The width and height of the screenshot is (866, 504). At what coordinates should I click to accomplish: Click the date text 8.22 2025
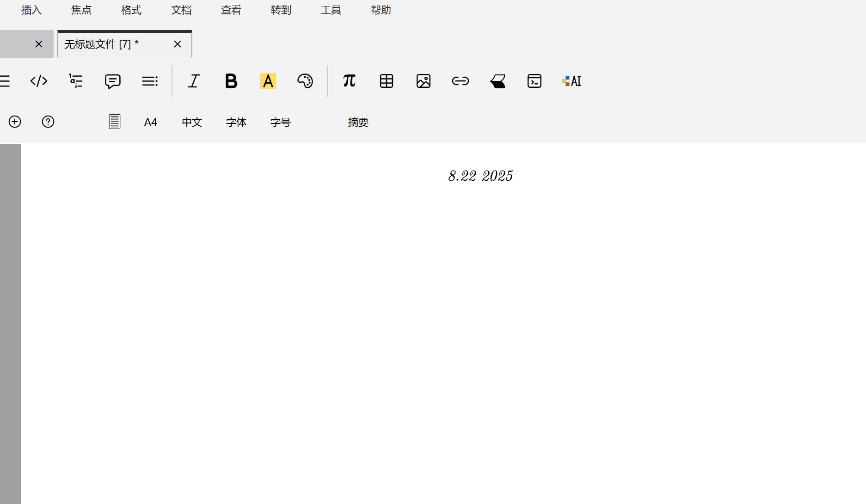click(480, 176)
